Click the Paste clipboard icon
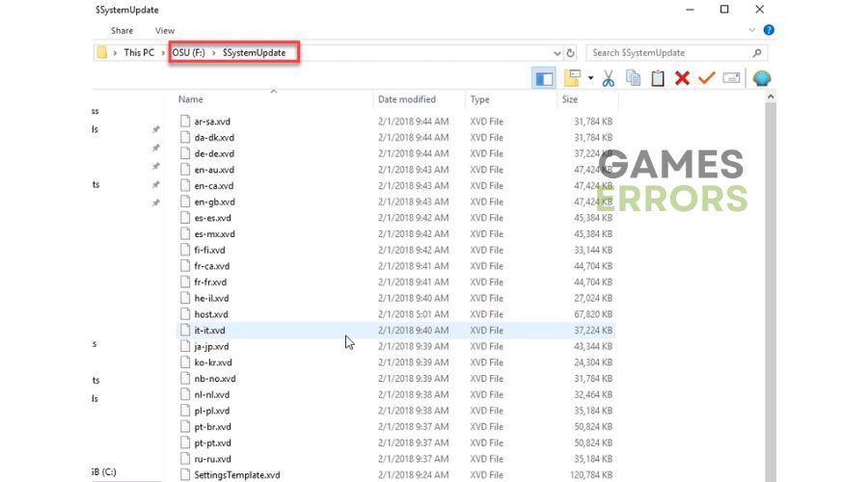Screen dimensions: 868x482 (x=658, y=78)
